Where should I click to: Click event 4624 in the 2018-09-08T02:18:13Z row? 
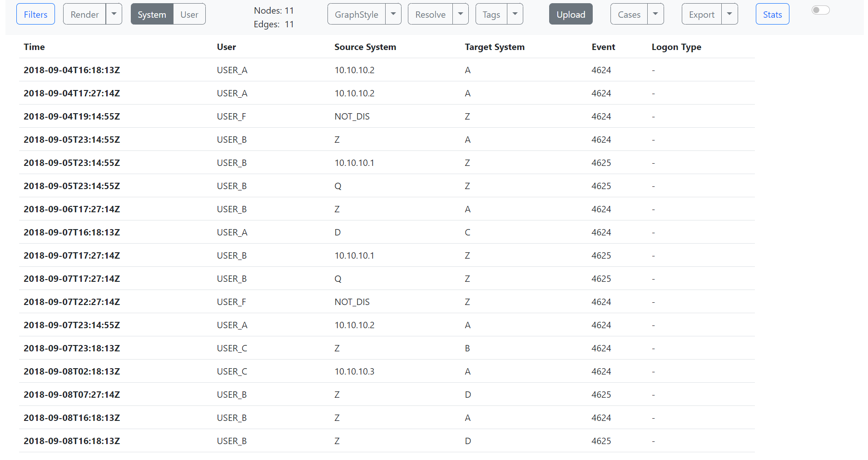[x=601, y=371]
